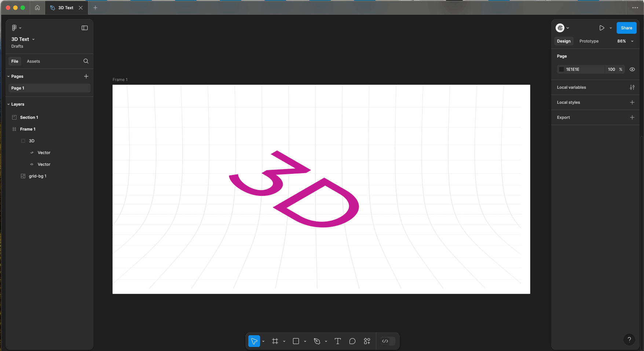Image resolution: width=644 pixels, height=351 pixels.
Task: Select the Comment tool
Action: [x=352, y=341]
